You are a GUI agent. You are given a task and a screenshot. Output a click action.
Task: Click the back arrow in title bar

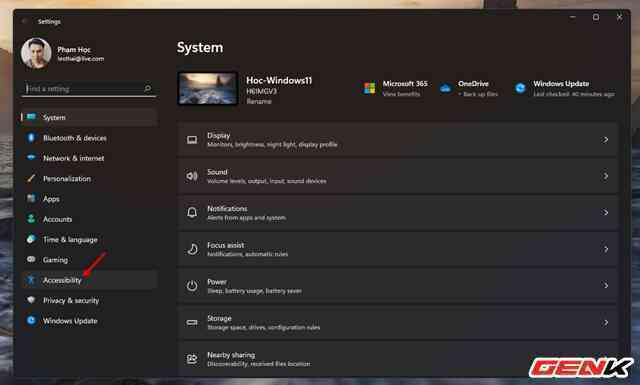pyautogui.click(x=24, y=21)
